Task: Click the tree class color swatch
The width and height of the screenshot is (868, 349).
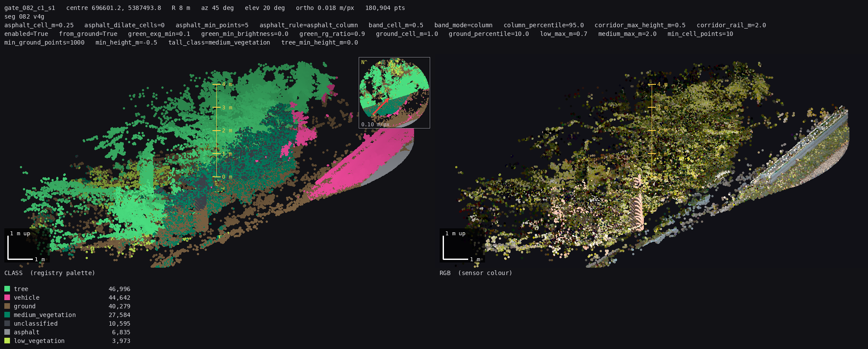Action: point(7,289)
